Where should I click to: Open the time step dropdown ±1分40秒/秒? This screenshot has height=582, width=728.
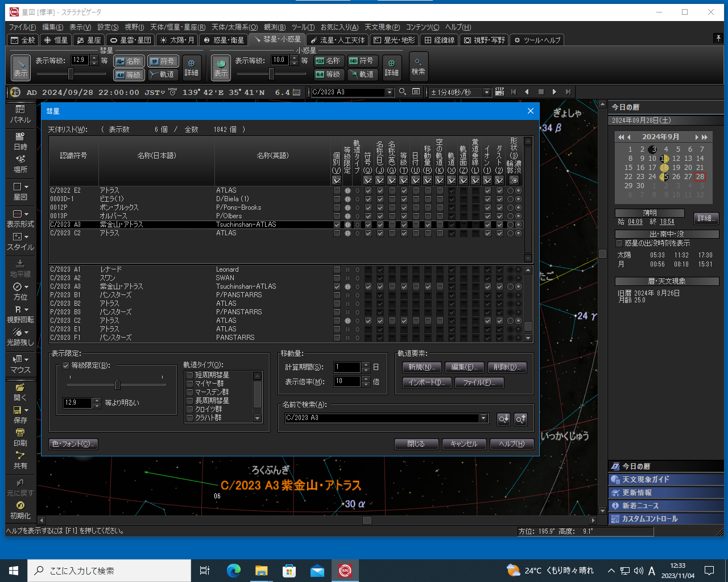tap(487, 92)
